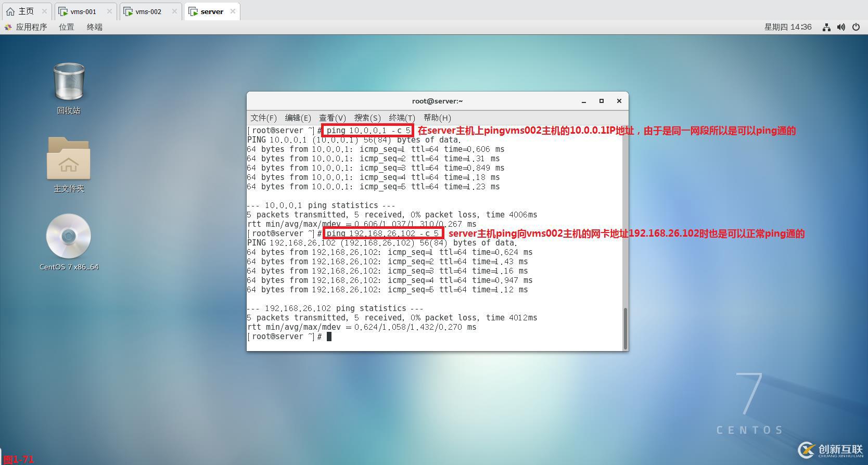Click "rtt min/avg/max/mdev = 0.624/1.058/1.432/0.270 ms"

tap(362, 327)
